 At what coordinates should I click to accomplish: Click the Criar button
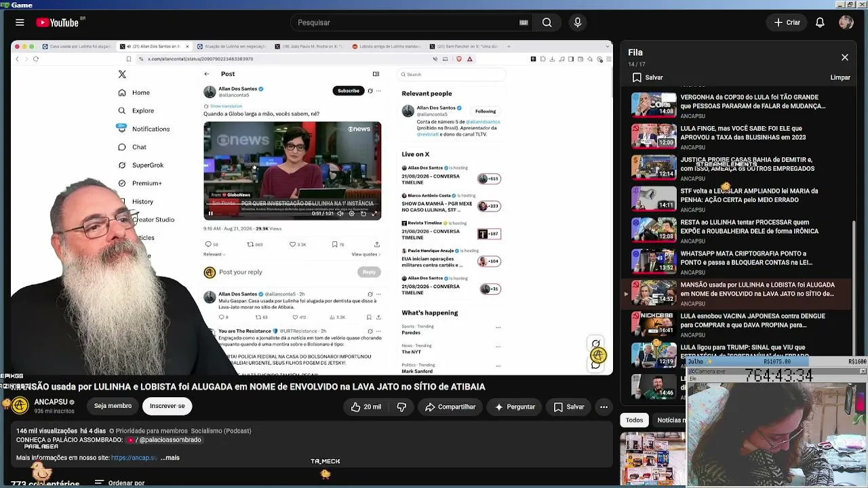[x=788, y=22]
